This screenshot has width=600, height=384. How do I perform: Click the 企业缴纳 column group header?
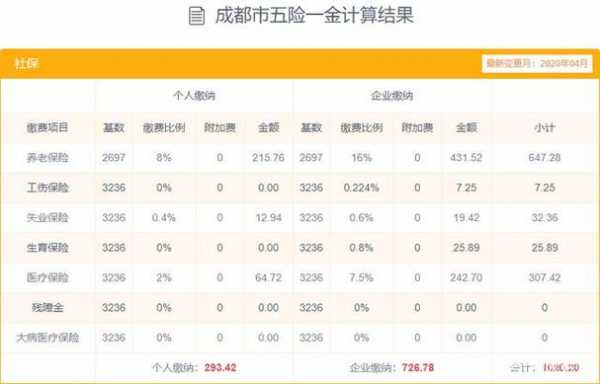(x=392, y=96)
